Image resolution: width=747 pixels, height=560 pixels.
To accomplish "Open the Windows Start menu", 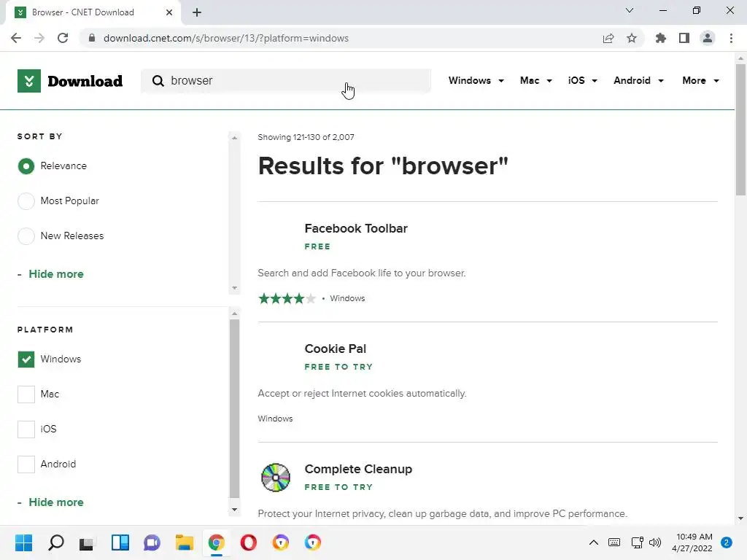I will pyautogui.click(x=23, y=542).
